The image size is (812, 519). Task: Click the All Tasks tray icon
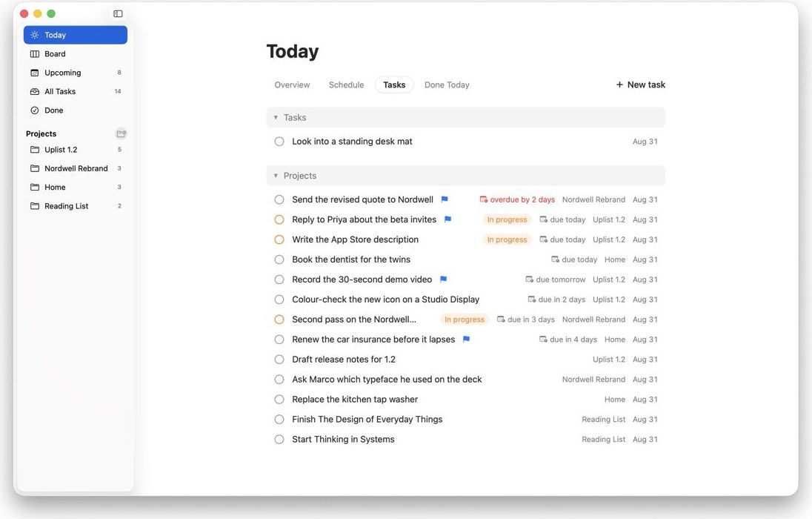[35, 91]
